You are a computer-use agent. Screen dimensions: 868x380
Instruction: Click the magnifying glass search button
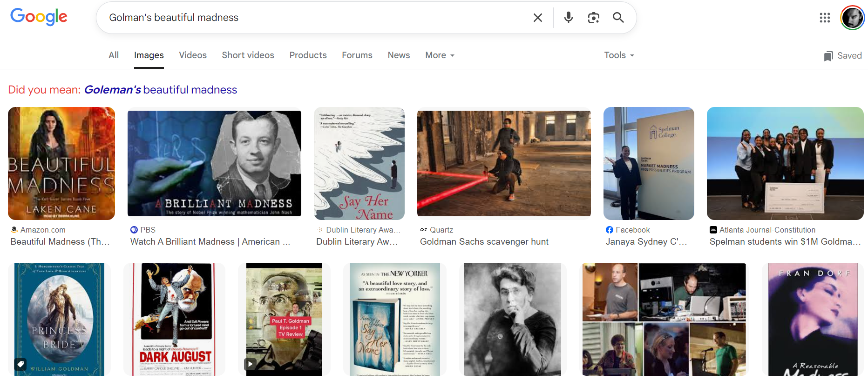coord(618,18)
